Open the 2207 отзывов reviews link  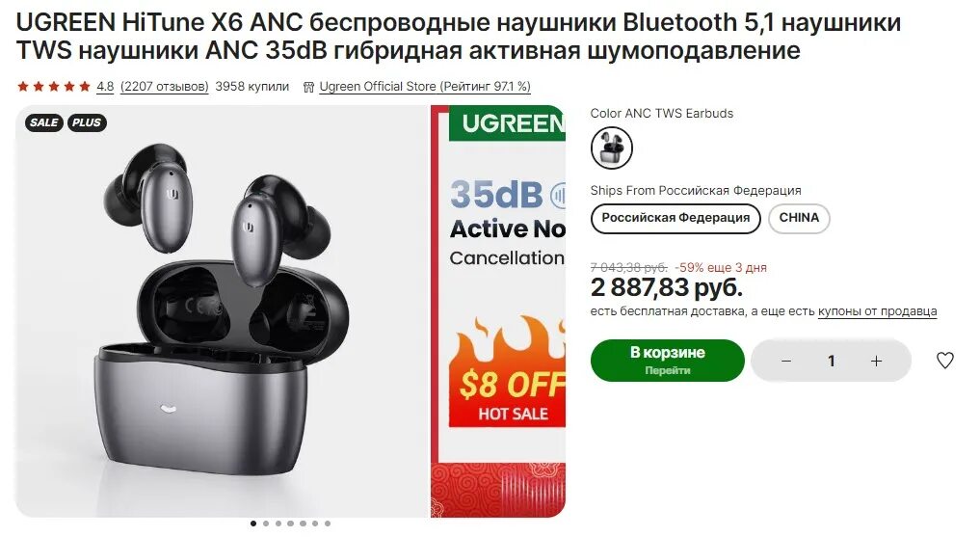pyautogui.click(x=165, y=86)
